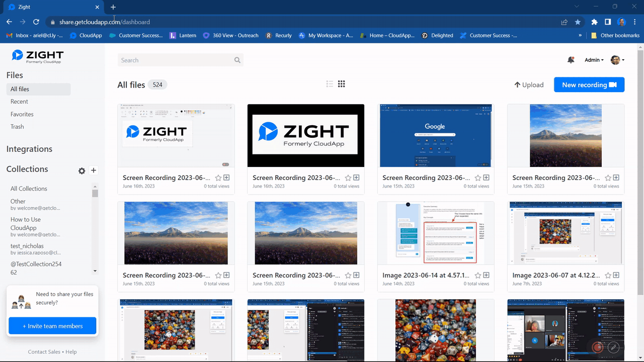Click the collections list scroll-down arrow

click(95, 271)
